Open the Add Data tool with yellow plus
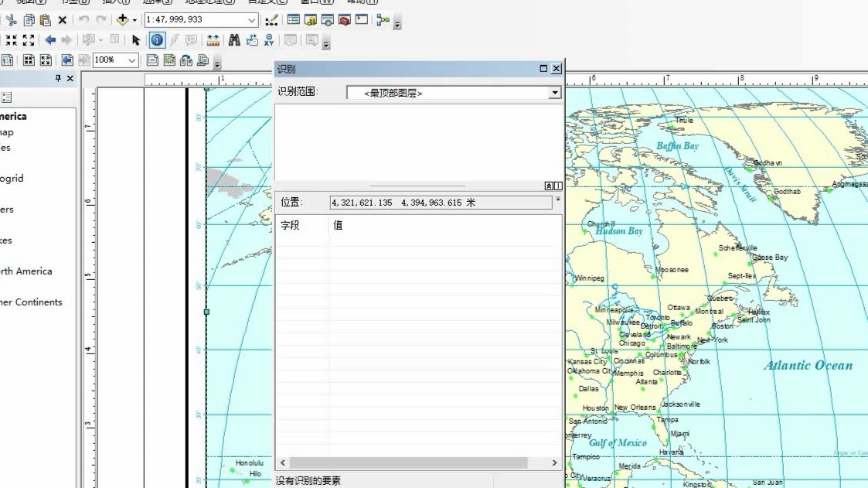The image size is (868, 488). (x=121, y=21)
